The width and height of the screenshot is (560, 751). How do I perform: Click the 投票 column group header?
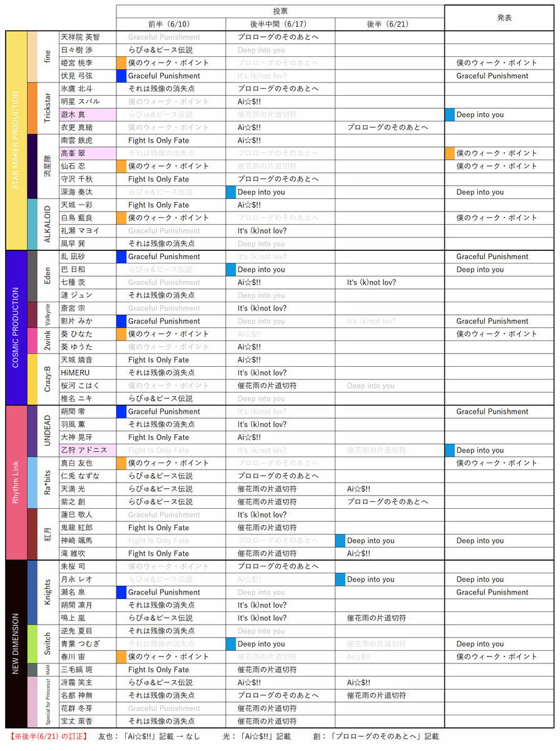(x=280, y=11)
